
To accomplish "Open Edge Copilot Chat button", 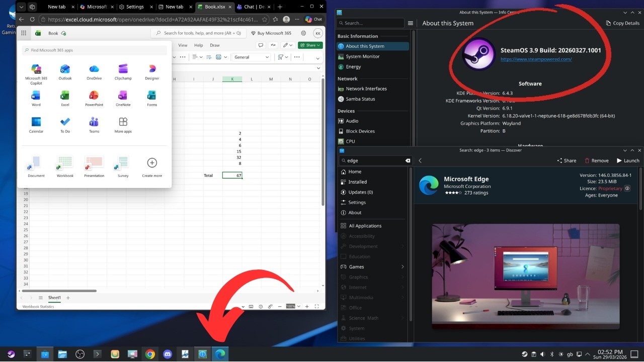I will click(314, 20).
